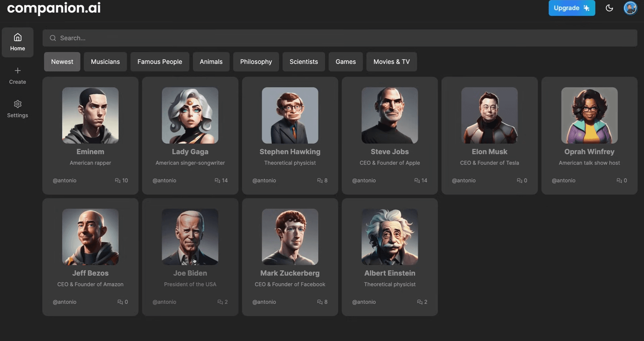Click 'CEO & Founder of Amazon' text
This screenshot has width=644, height=341.
(x=90, y=284)
